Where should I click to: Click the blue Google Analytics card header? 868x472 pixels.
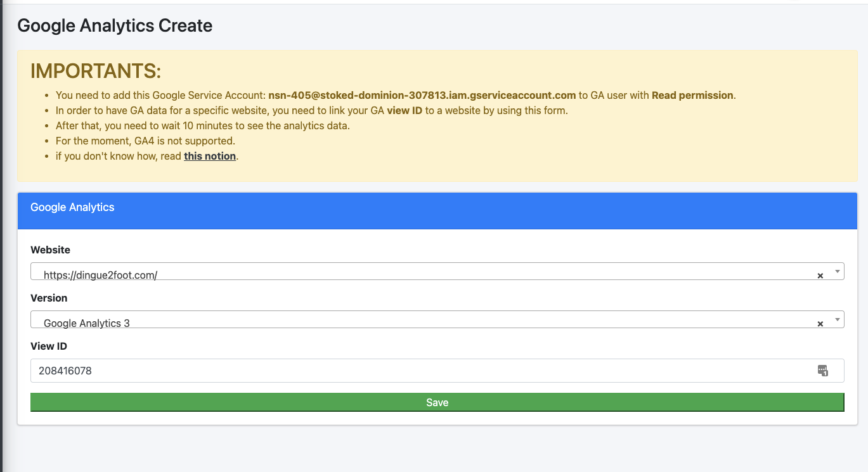coord(437,210)
